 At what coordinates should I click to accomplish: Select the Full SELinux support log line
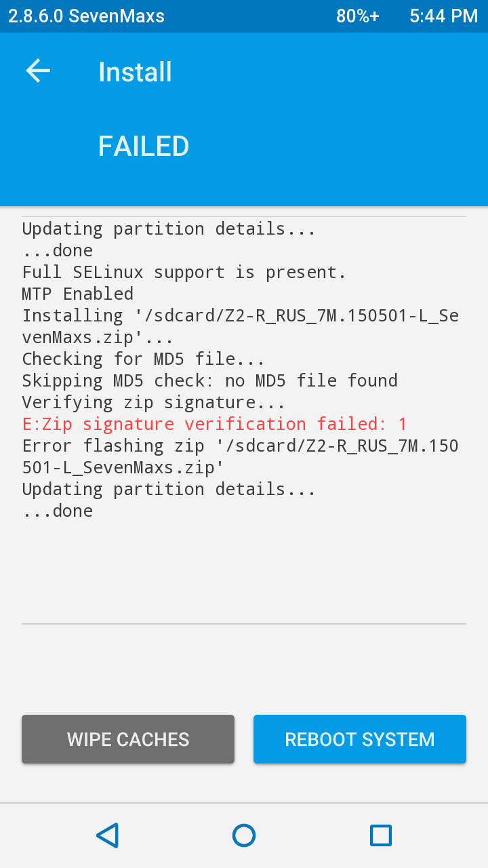coord(184,273)
